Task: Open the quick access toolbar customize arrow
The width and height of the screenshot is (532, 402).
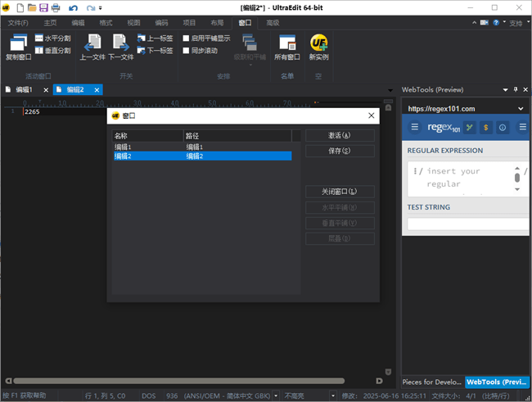Action: point(101,8)
